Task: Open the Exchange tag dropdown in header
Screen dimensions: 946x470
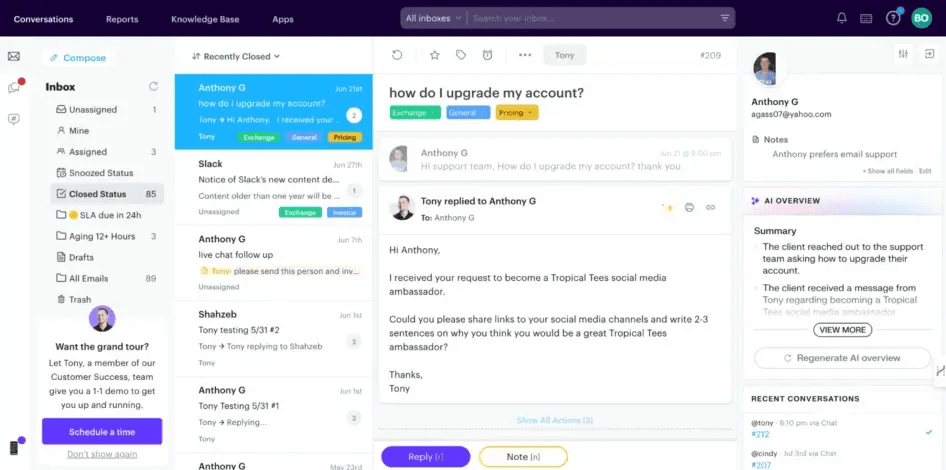Action: pyautogui.click(x=415, y=113)
